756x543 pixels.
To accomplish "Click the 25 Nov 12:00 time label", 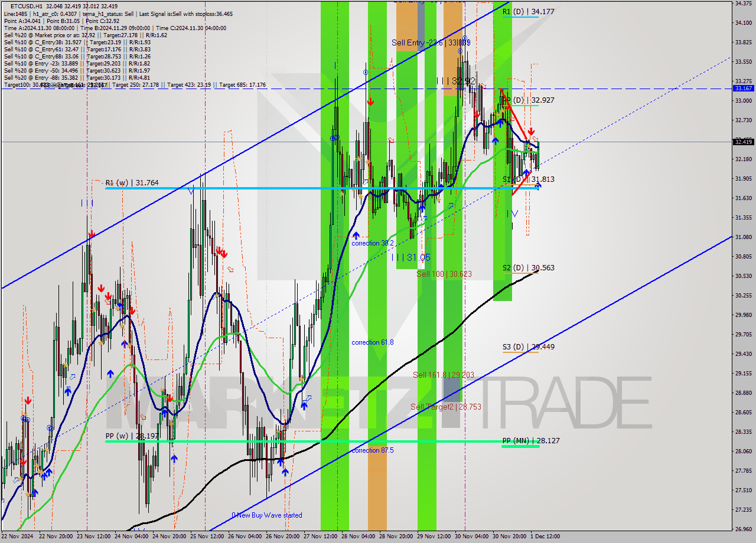I will coord(206,537).
